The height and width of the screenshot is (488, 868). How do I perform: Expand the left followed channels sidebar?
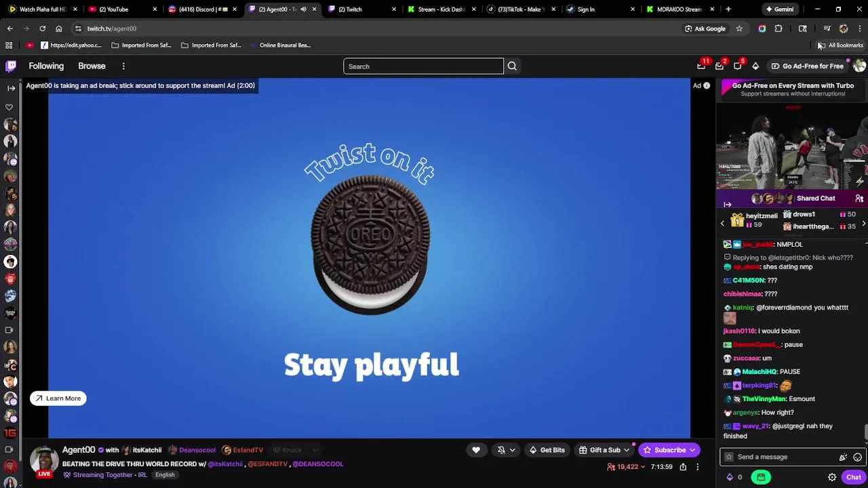tap(11, 88)
